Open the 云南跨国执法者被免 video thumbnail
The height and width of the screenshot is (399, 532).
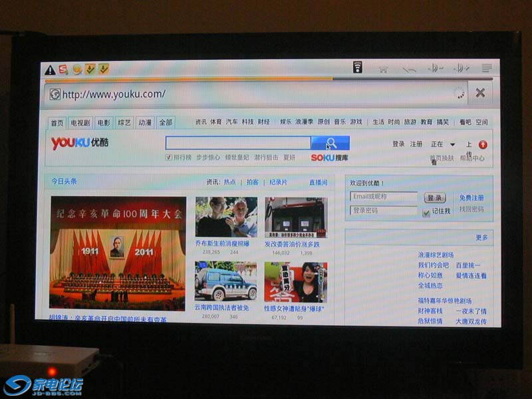225,281
